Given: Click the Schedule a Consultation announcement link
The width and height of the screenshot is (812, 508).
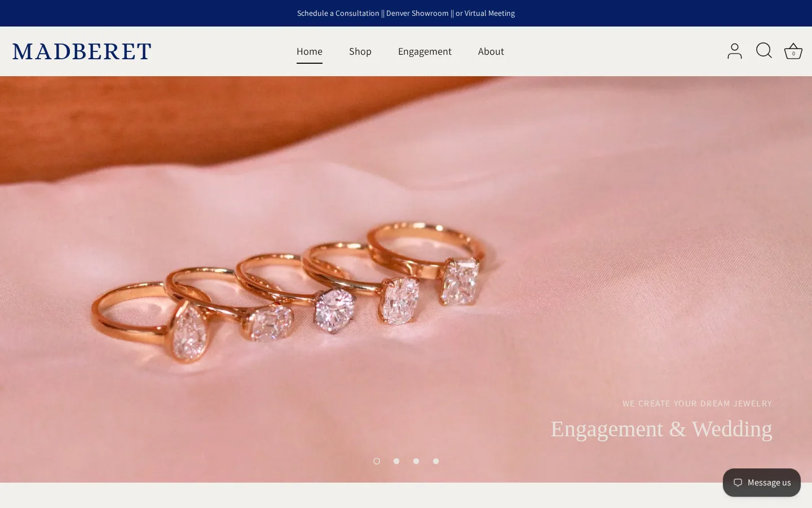Looking at the screenshot, I should click(x=406, y=13).
